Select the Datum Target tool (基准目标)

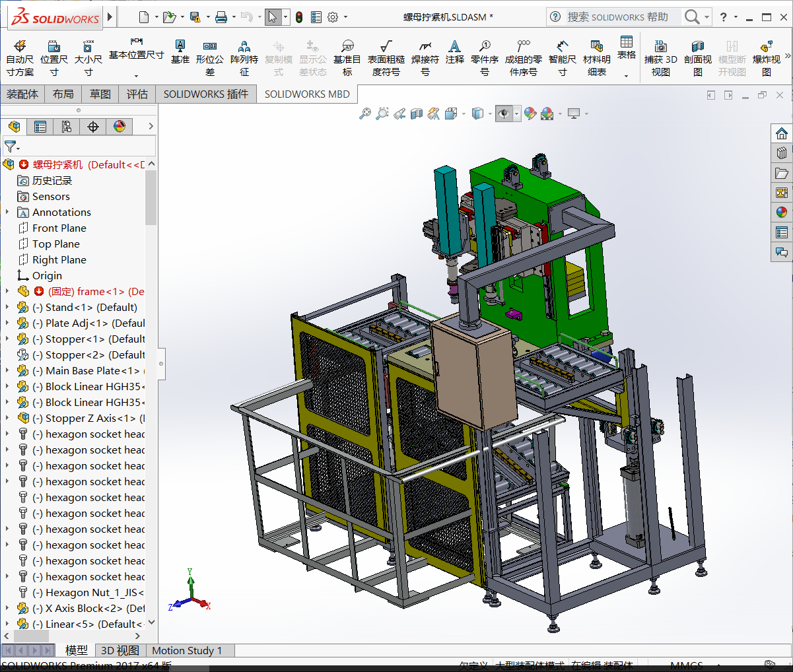click(x=347, y=58)
